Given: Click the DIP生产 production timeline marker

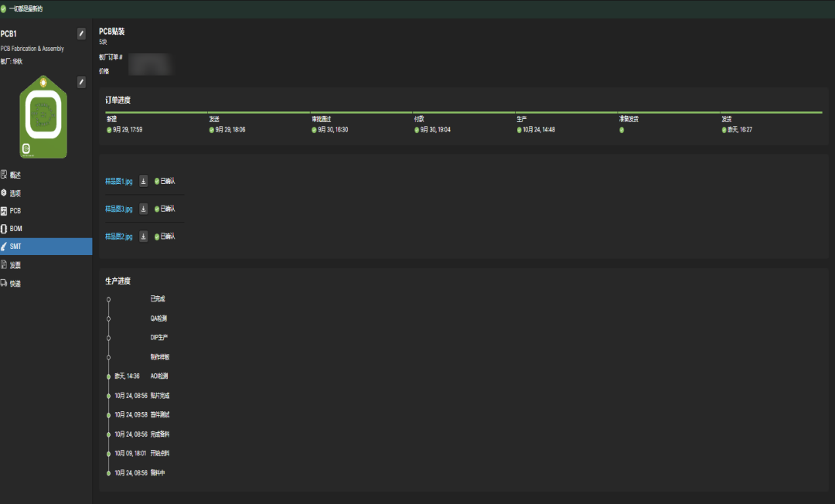Looking at the screenshot, I should (x=109, y=338).
